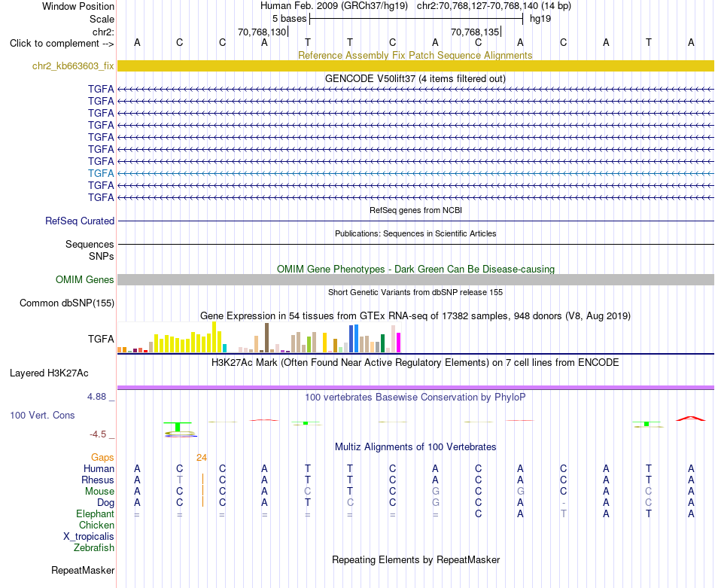The image size is (715, 588).
Task: Open Reference Assembly Fix Patch Sequence Alignments title
Action: pyautogui.click(x=415, y=55)
